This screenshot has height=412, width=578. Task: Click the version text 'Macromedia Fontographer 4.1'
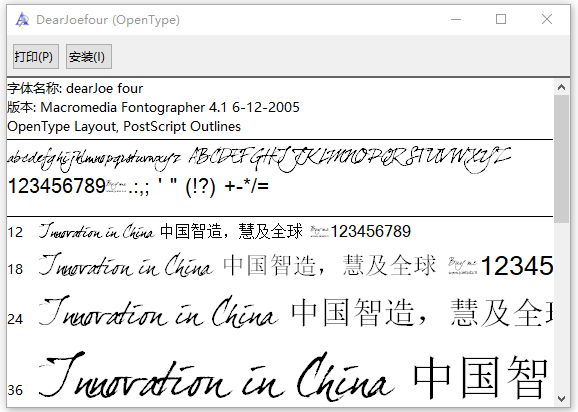pyautogui.click(x=133, y=107)
